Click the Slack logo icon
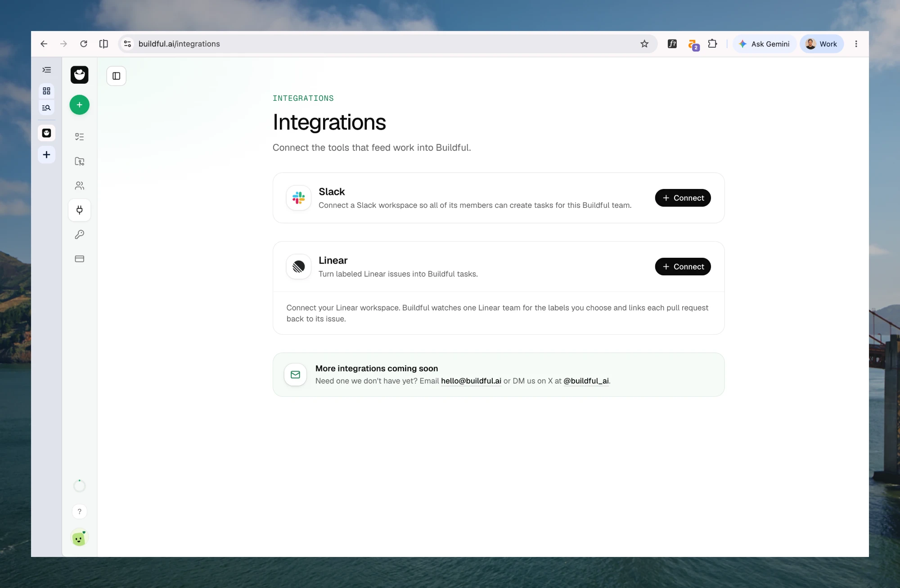Image resolution: width=900 pixels, height=588 pixels. [x=299, y=198]
